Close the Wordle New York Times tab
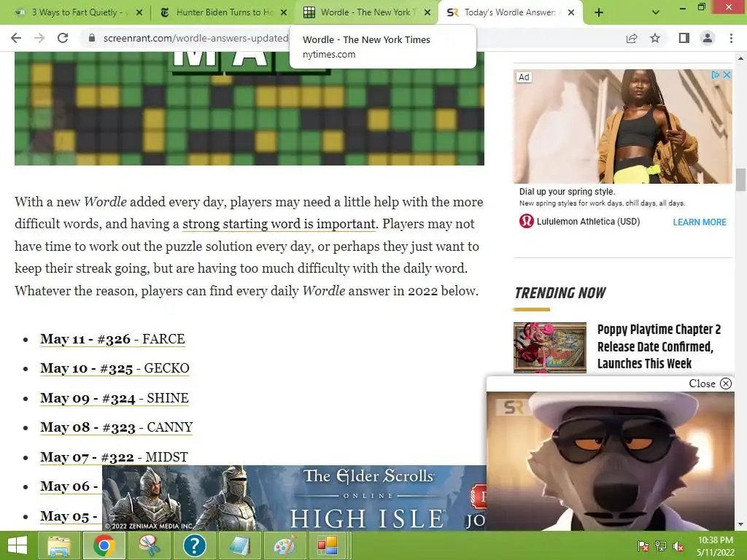Image resolution: width=747 pixels, height=560 pixels. 427,13
